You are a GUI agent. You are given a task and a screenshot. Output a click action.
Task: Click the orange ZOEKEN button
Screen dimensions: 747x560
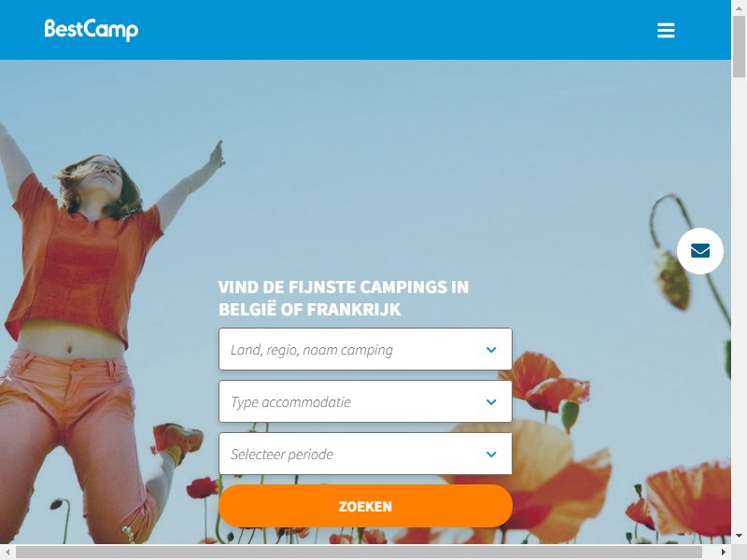tap(365, 506)
